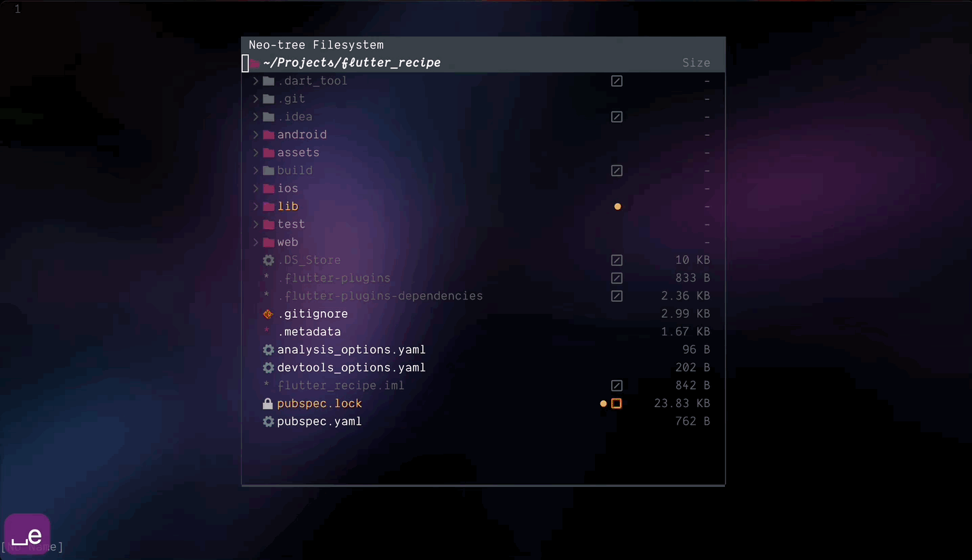Image resolution: width=972 pixels, height=560 pixels.
Task: Click the gear icon beside pubspec.yaml
Action: (x=268, y=421)
